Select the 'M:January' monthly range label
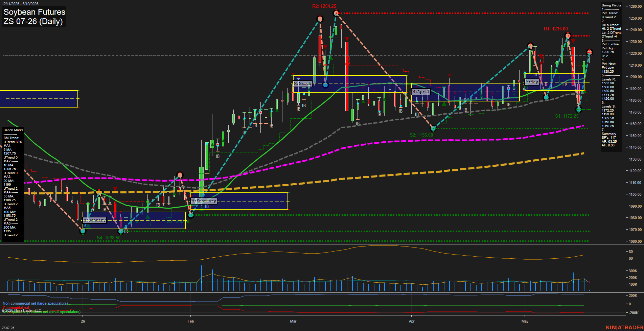 95,220
